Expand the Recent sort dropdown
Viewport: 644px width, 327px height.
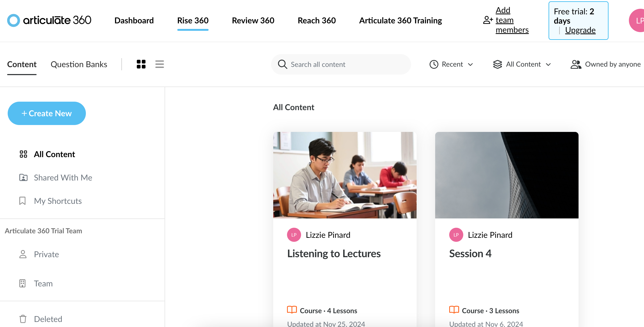point(451,64)
